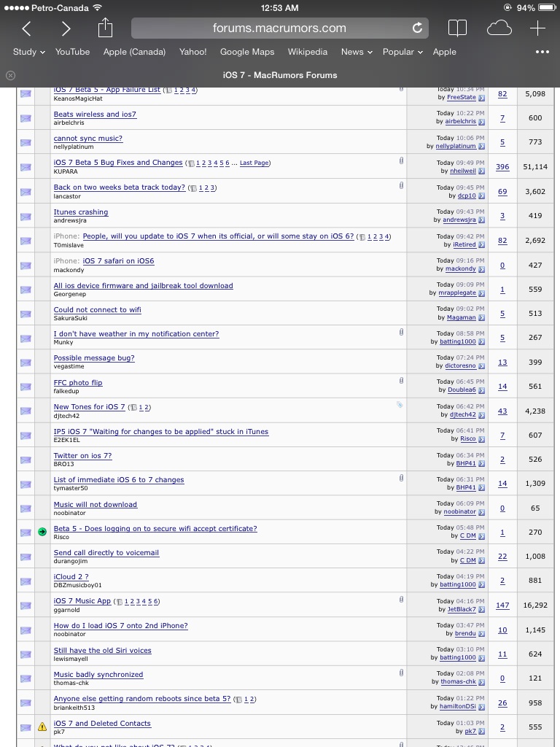Image resolution: width=560 pixels, height=747 pixels.
Task: Close the iOS 7 MacRumors tab
Action: (x=10, y=75)
